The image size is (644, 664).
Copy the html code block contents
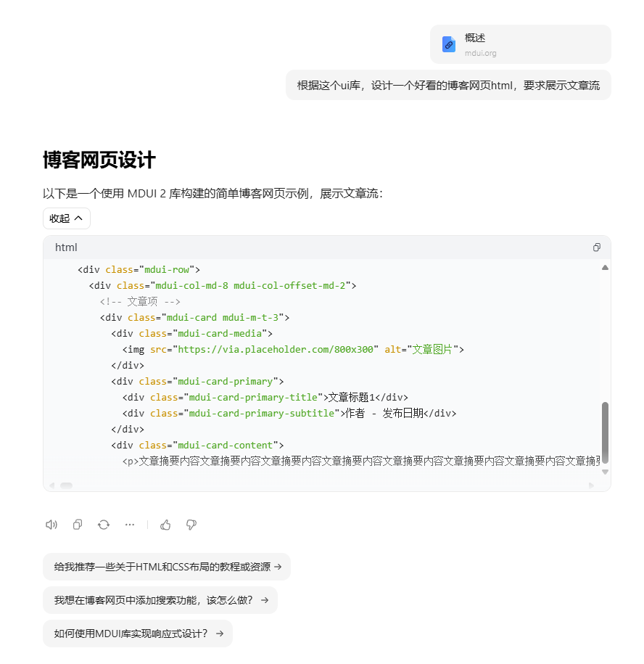597,247
